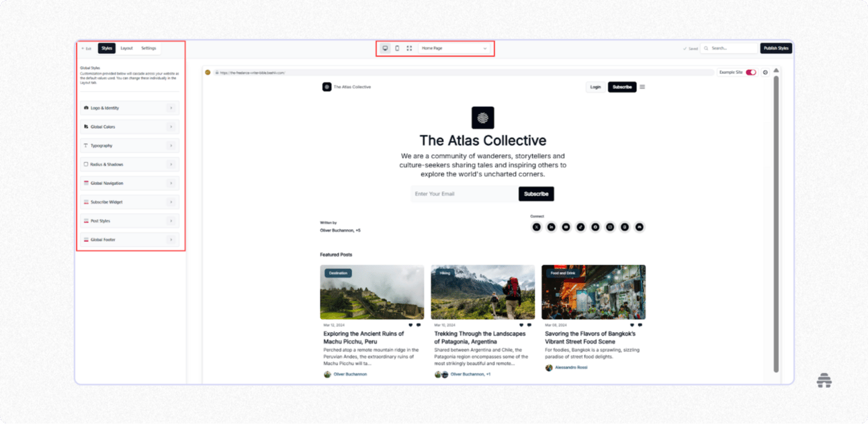Screen dimensions: 868x424
Task: Click 'Oliver Buchannon, +5' written-by text
Action: coord(341,230)
